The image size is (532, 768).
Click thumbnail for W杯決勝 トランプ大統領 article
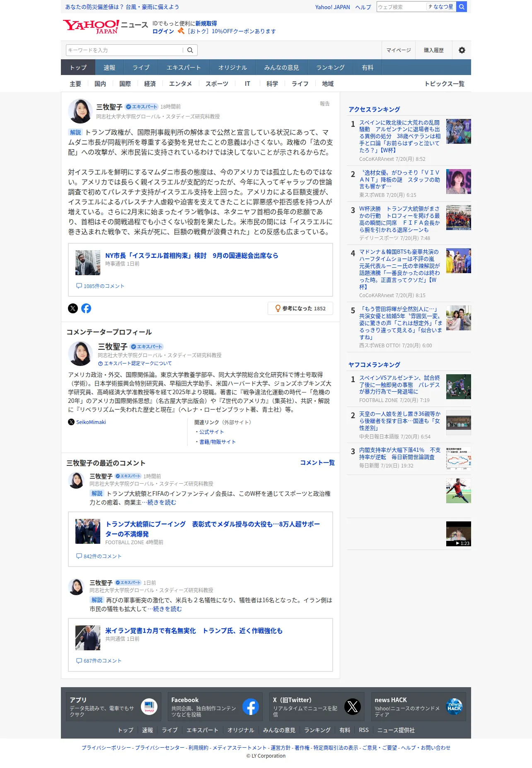pyautogui.click(x=459, y=218)
